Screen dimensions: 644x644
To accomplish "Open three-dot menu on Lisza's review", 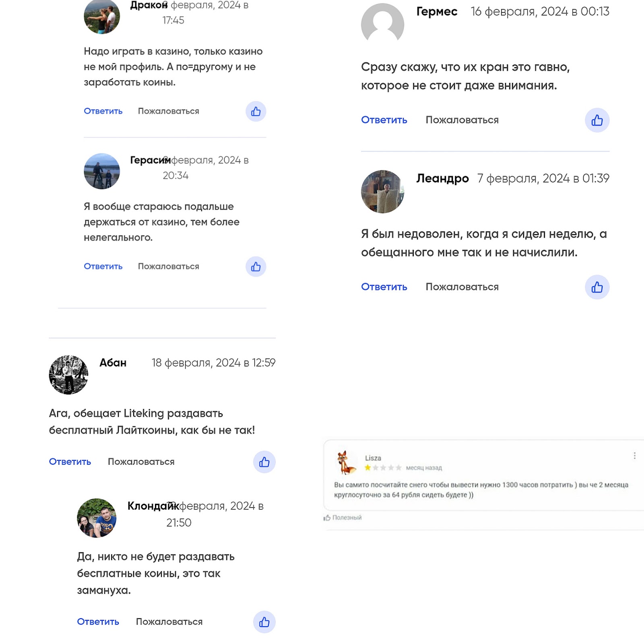I will pos(635,456).
